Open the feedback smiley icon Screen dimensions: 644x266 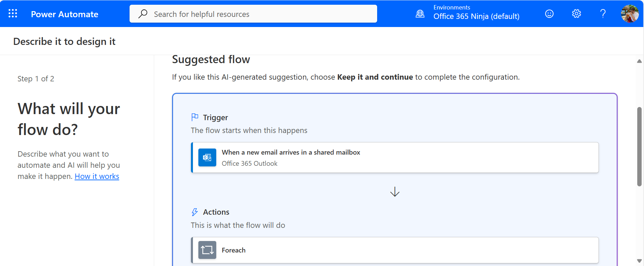pyautogui.click(x=549, y=14)
